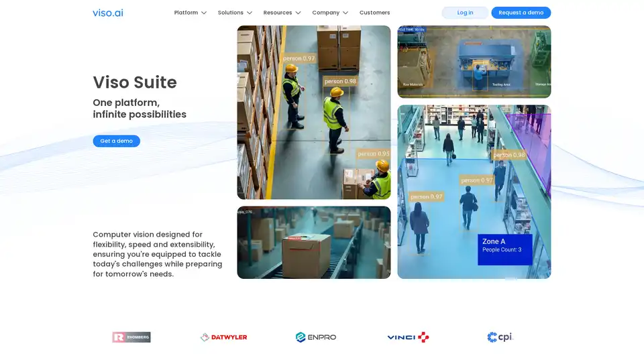Open the factory floor overhead image

tap(474, 62)
